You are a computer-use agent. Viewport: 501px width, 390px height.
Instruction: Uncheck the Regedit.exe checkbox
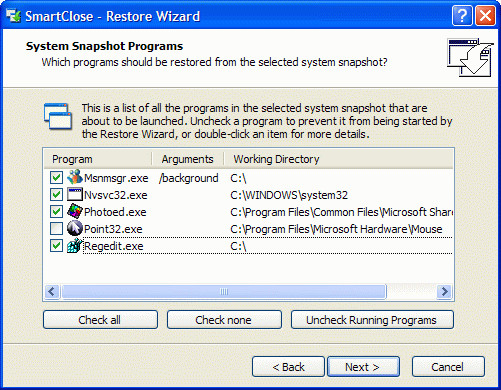tap(56, 246)
